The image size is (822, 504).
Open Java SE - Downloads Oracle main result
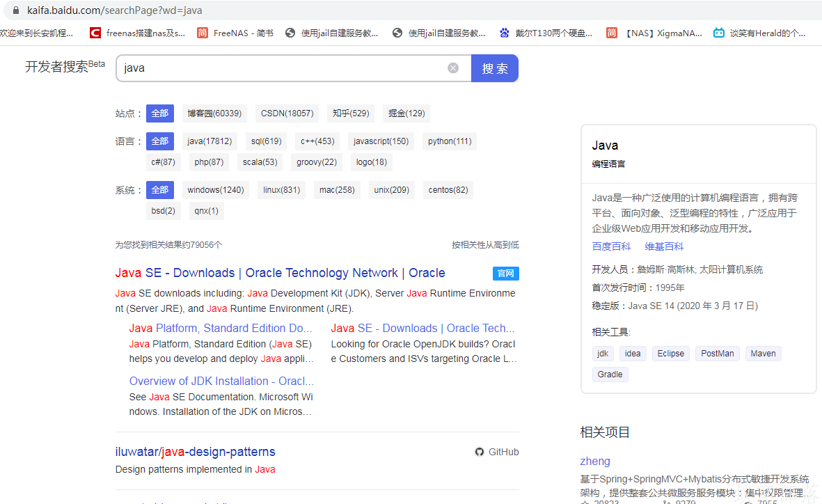(x=280, y=273)
